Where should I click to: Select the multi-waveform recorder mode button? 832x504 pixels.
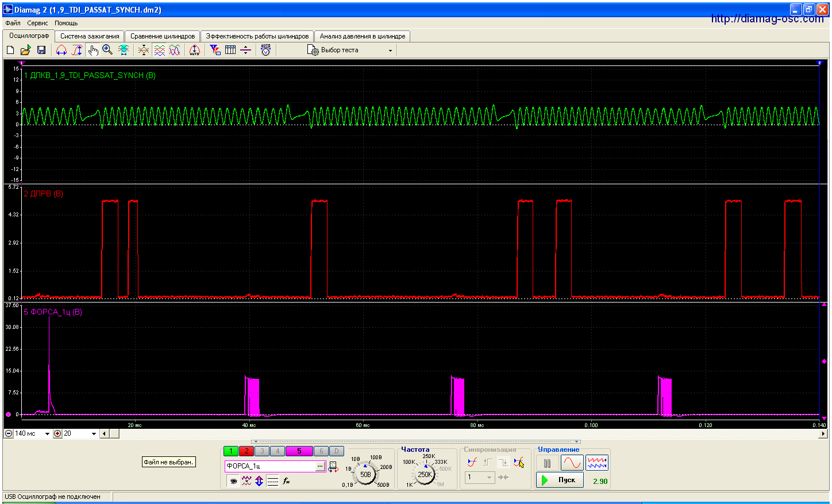(x=597, y=463)
